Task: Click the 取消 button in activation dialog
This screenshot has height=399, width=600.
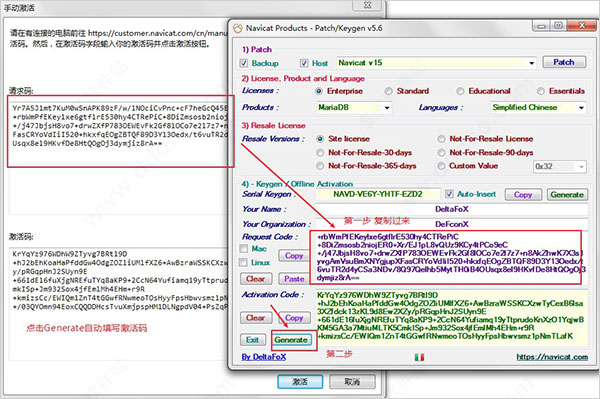Action: click(x=352, y=382)
